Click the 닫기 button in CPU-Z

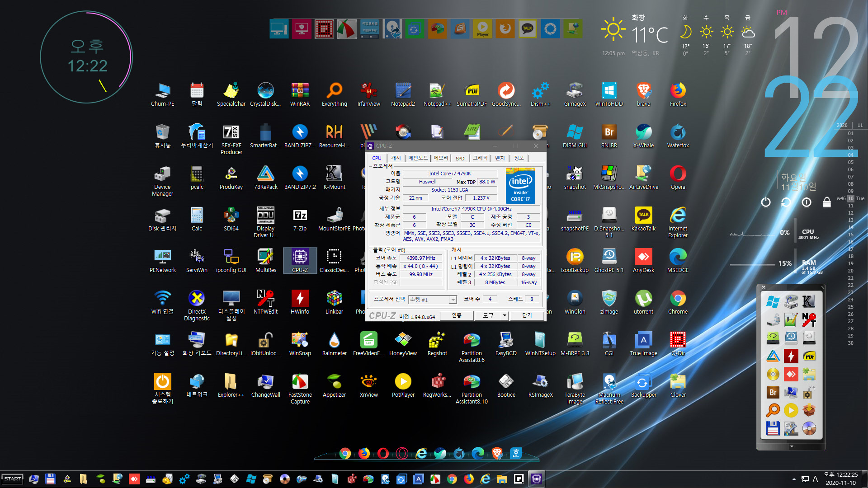click(x=527, y=315)
